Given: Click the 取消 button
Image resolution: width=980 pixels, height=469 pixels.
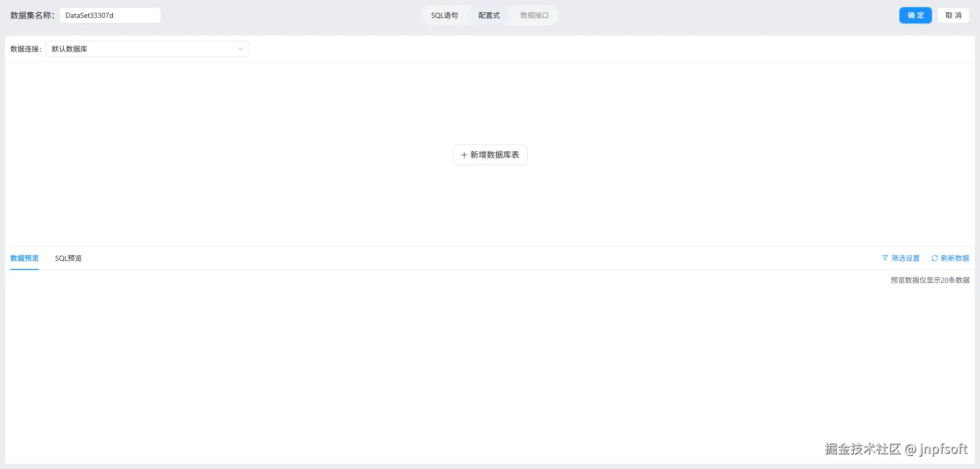Looking at the screenshot, I should tap(953, 15).
